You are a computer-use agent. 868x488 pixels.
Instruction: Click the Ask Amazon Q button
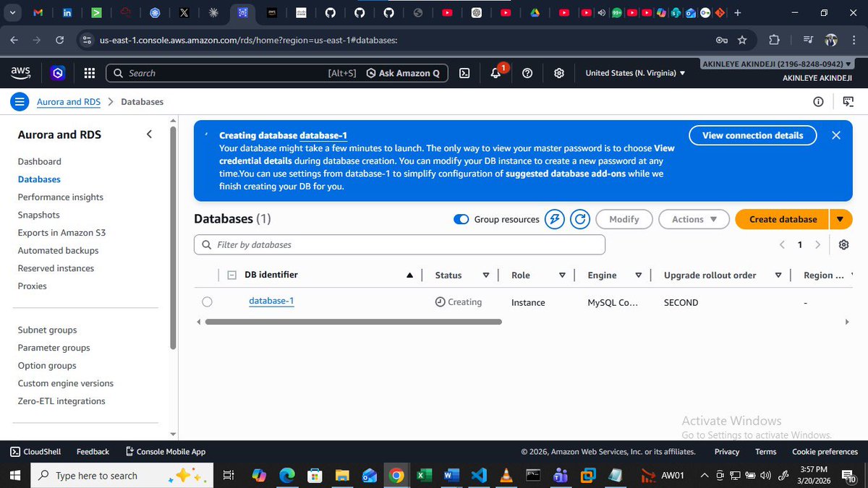coord(403,73)
